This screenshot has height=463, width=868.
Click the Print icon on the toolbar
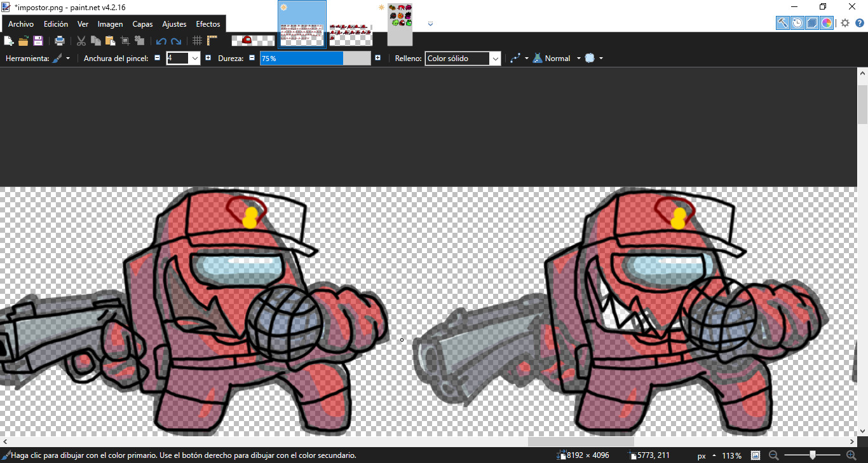tap(59, 40)
